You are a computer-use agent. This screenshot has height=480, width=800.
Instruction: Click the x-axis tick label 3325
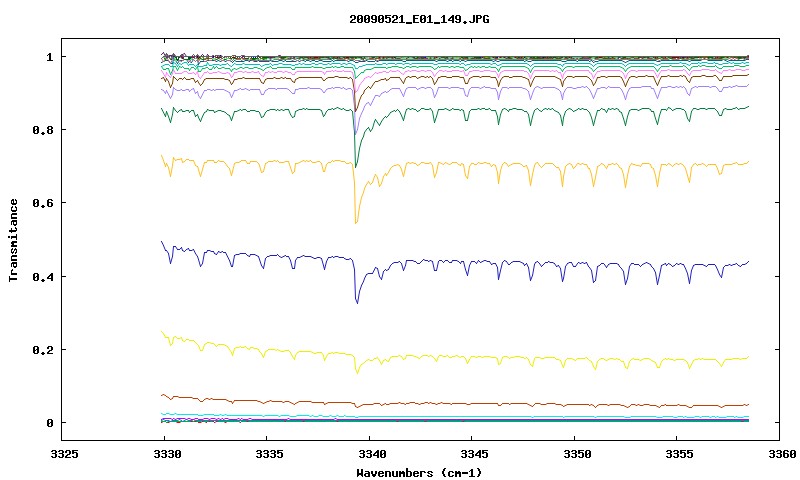coord(65,453)
